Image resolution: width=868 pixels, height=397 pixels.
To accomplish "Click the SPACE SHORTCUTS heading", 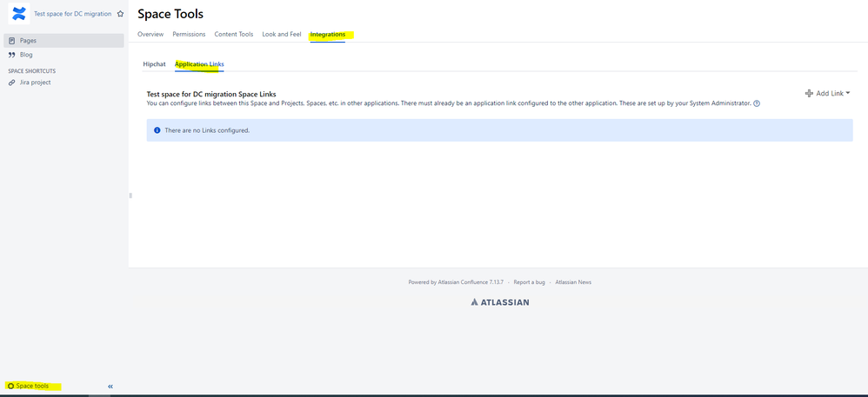I will pos(31,70).
